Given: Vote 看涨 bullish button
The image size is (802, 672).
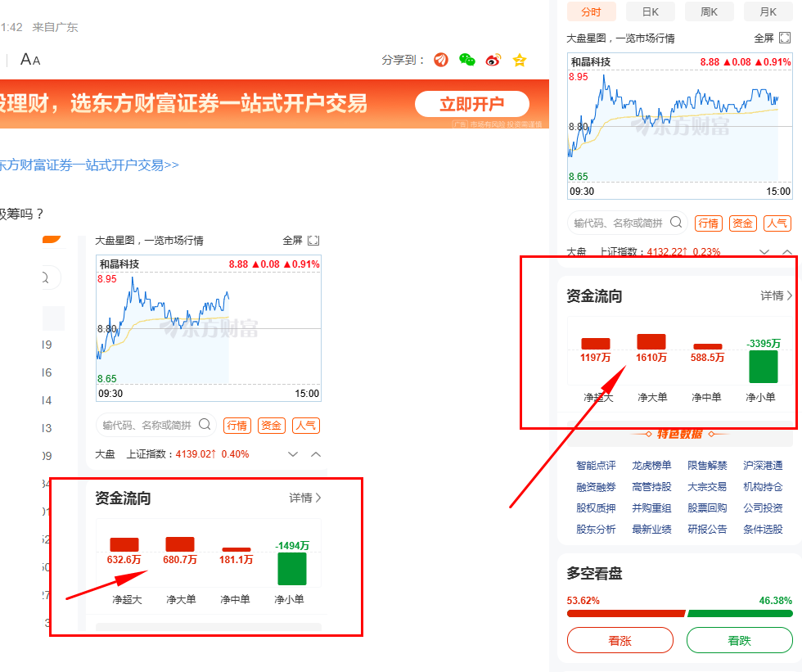Looking at the screenshot, I should coord(620,640).
